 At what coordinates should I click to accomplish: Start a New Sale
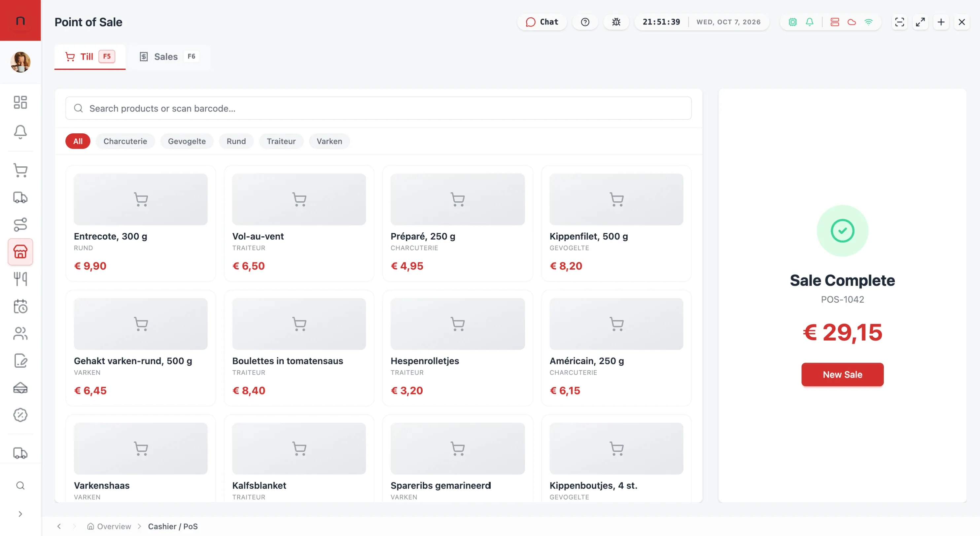click(842, 374)
